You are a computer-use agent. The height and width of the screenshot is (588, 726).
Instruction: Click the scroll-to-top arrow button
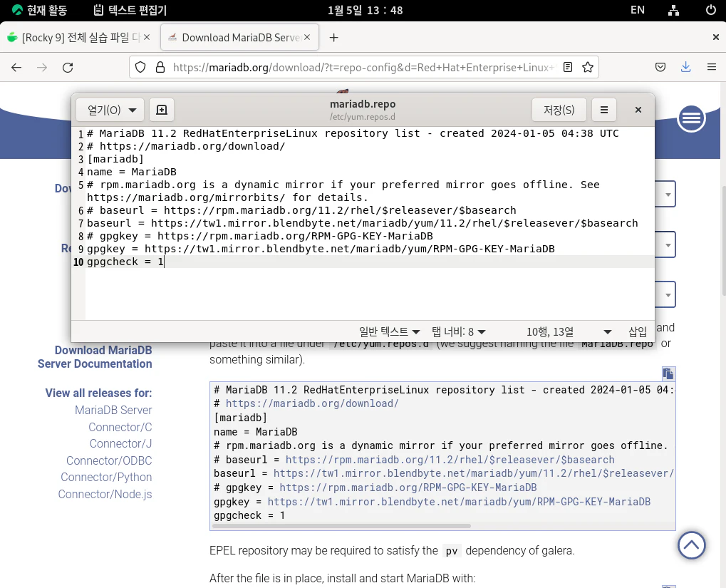click(691, 545)
